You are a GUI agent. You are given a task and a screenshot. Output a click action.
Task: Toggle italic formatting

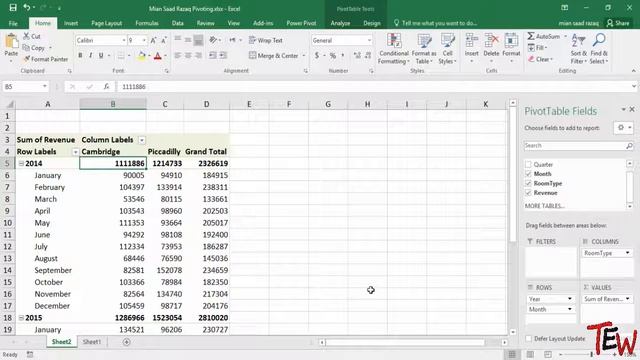click(90, 56)
